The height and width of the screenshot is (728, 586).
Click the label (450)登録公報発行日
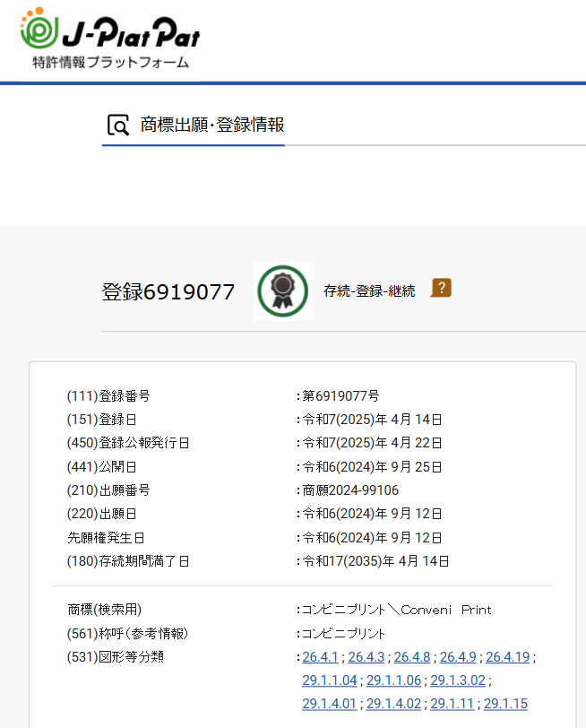coord(128,443)
